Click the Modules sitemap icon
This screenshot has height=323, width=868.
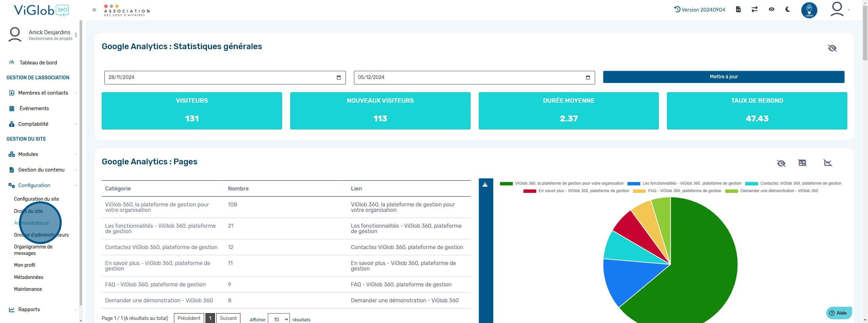tap(12, 154)
